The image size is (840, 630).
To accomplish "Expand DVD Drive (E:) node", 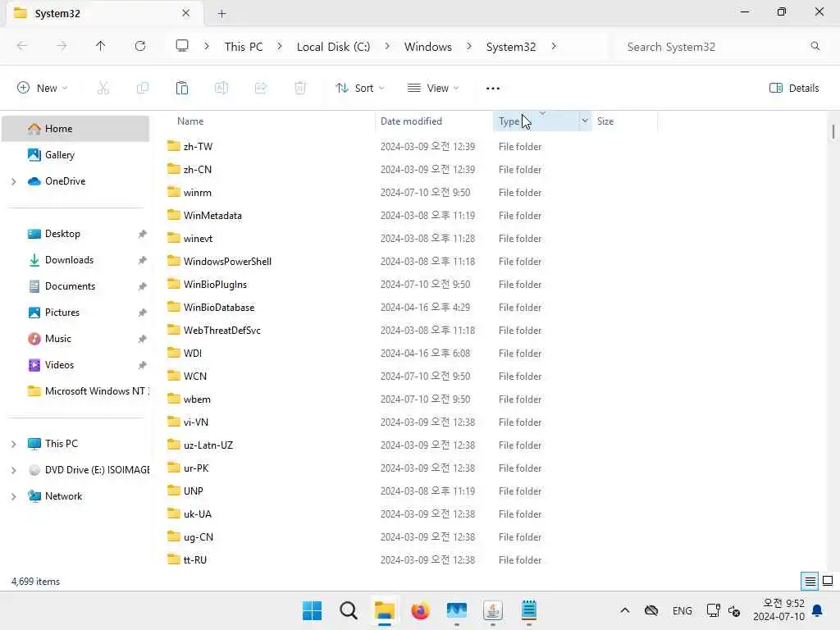I will coord(13,470).
